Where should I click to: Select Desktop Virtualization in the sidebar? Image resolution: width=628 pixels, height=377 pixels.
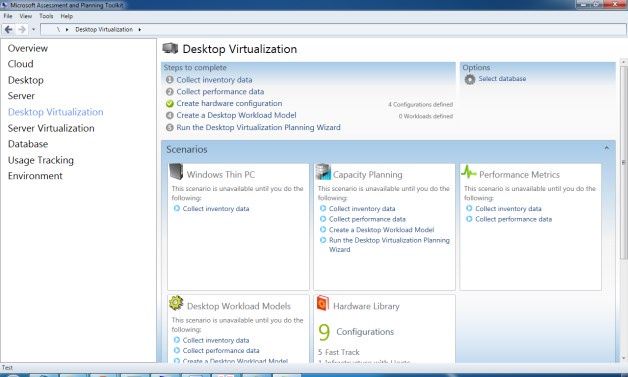click(56, 112)
